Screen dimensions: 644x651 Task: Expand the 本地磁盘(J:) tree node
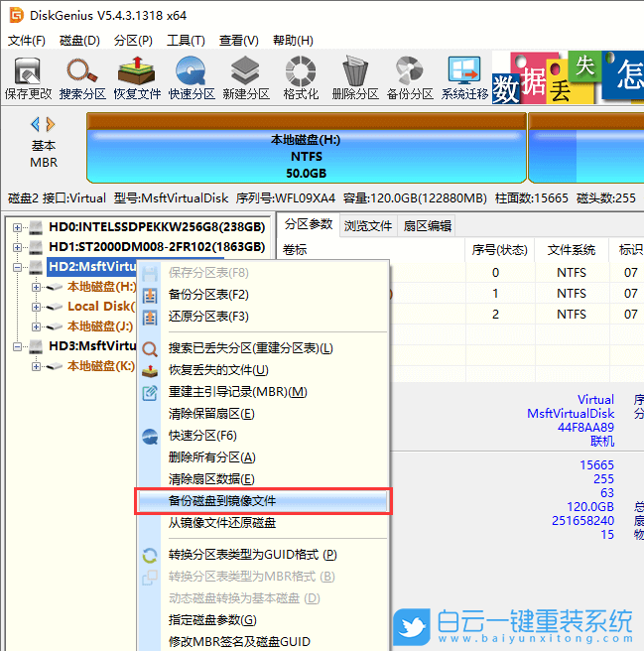pos(36,326)
